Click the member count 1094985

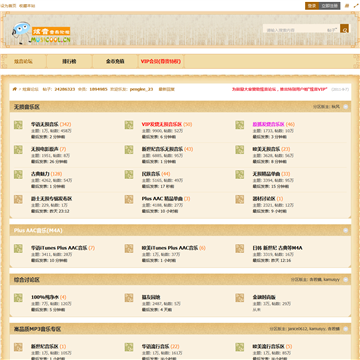pyautogui.click(x=98, y=89)
